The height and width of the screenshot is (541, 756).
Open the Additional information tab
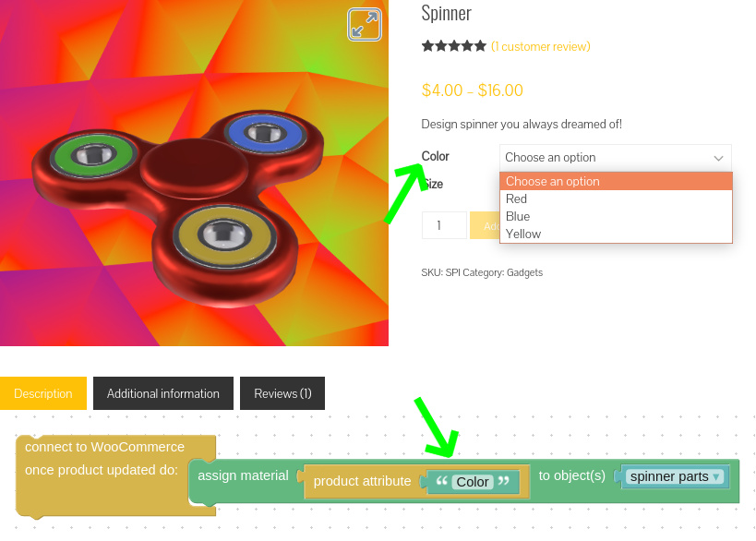tap(163, 393)
